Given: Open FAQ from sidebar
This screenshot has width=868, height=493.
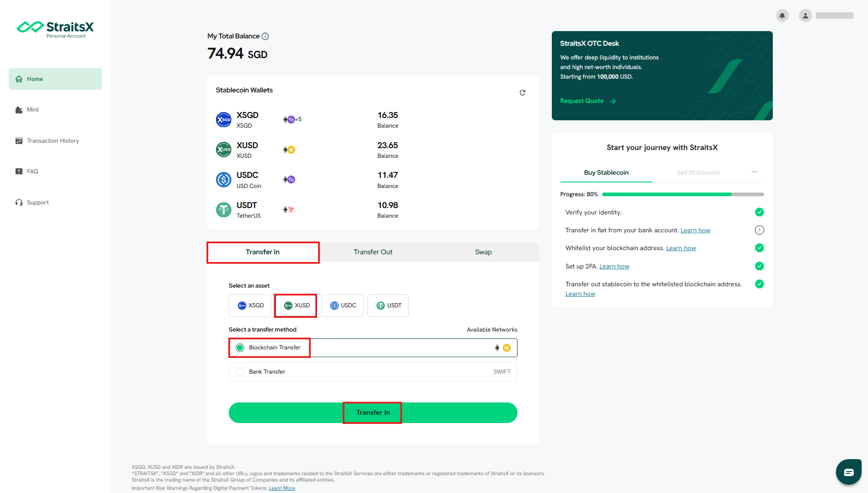Looking at the screenshot, I should coord(55,171).
